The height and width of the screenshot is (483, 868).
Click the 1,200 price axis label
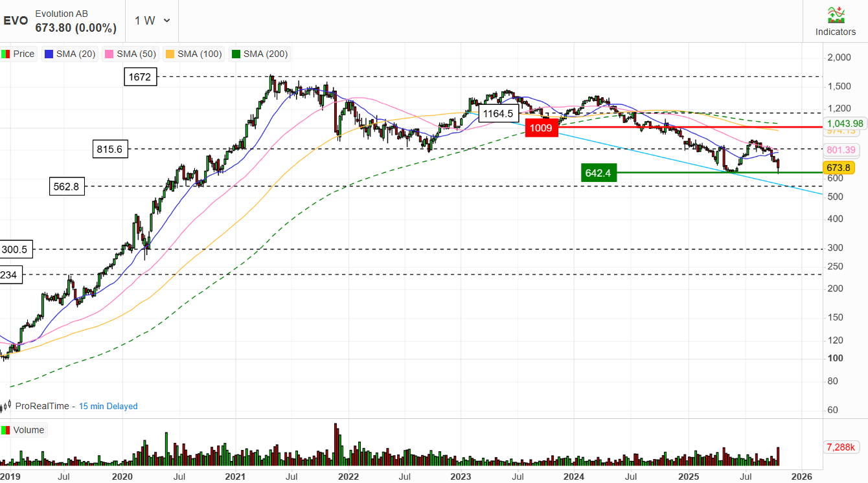point(839,108)
